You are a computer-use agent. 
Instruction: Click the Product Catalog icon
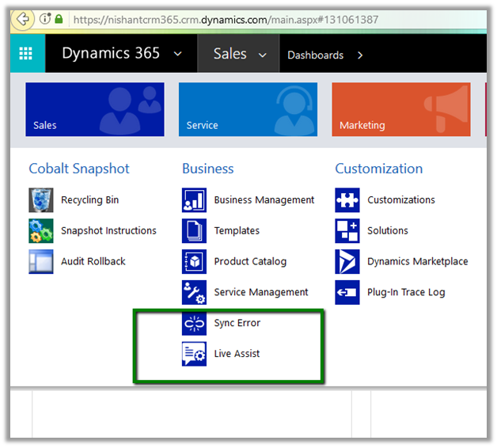point(194,262)
